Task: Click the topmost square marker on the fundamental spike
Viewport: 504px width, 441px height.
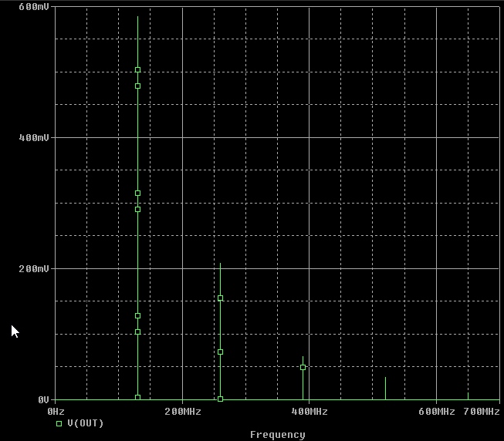Action: pyautogui.click(x=137, y=69)
